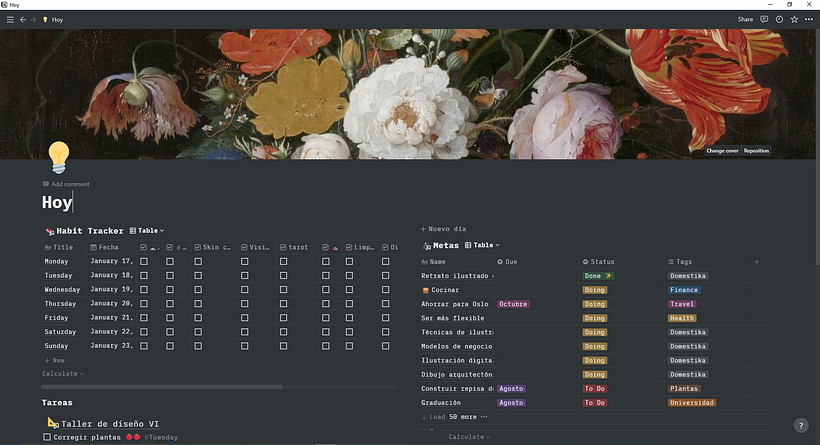The width and height of the screenshot is (820, 445).
Task: Click the Plantas tag
Action: click(x=684, y=389)
